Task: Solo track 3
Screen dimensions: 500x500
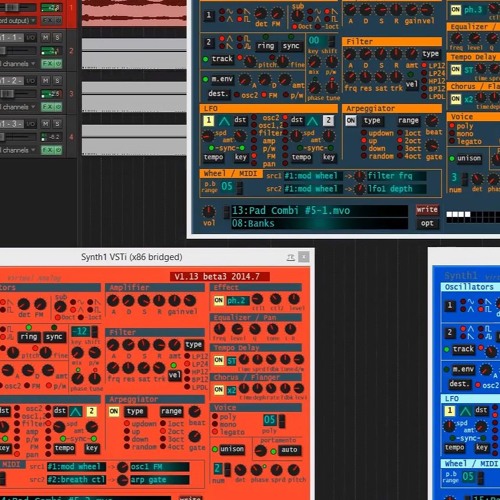Action: [x=57, y=81]
